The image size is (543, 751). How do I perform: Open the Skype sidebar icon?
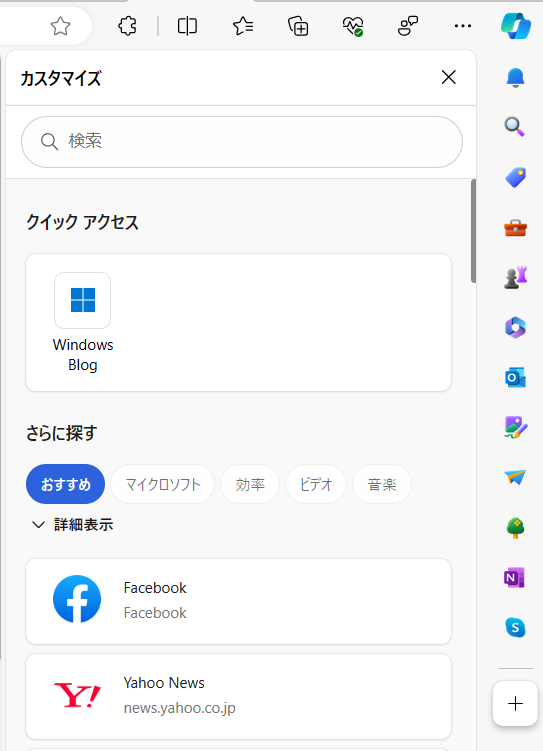click(515, 627)
